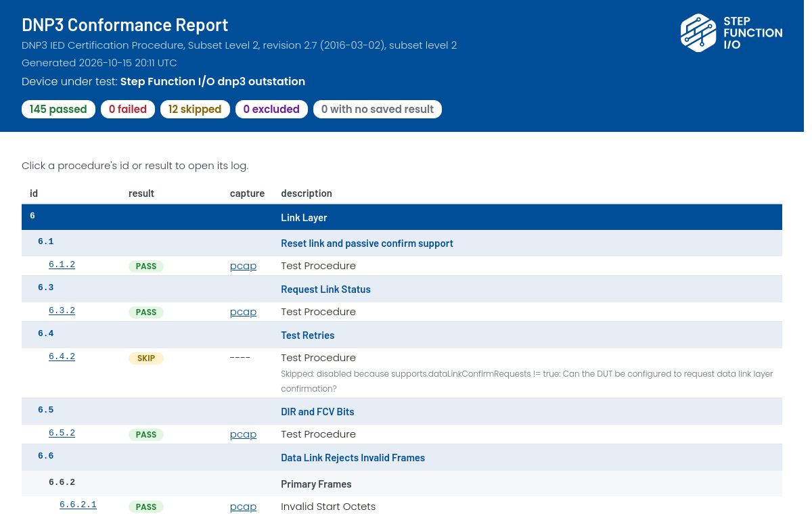Click the 'DNP3 Conformance Report' title
This screenshot has width=812, height=514.
pos(125,25)
